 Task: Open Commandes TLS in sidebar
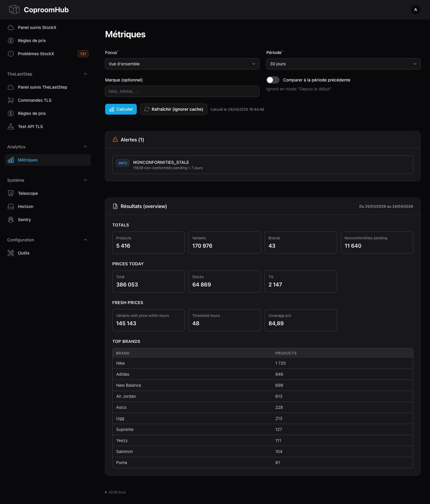(48, 100)
